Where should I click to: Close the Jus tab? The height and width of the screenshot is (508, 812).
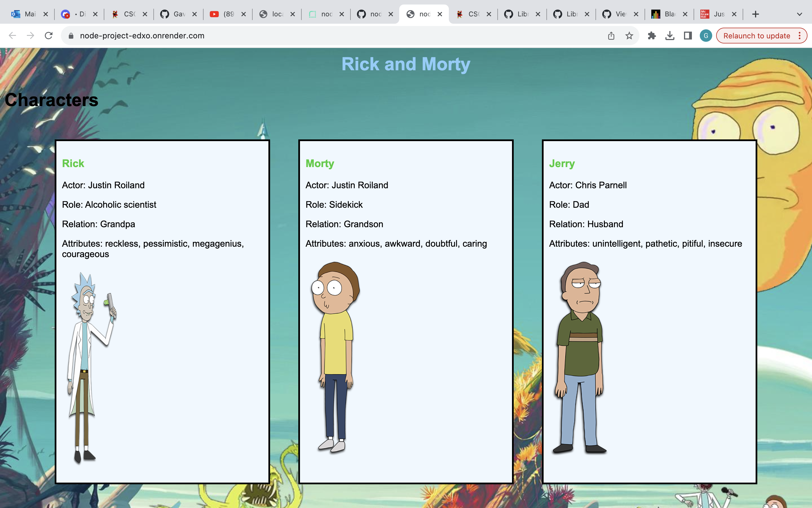tap(734, 14)
